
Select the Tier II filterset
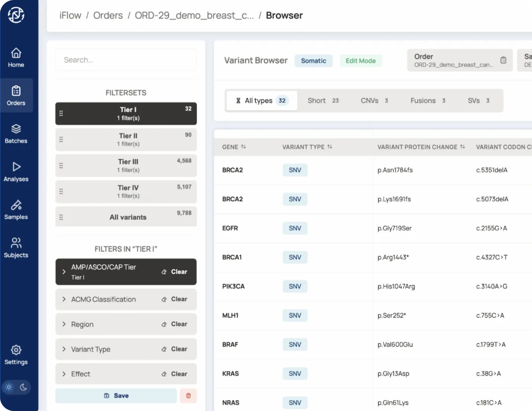tap(126, 139)
